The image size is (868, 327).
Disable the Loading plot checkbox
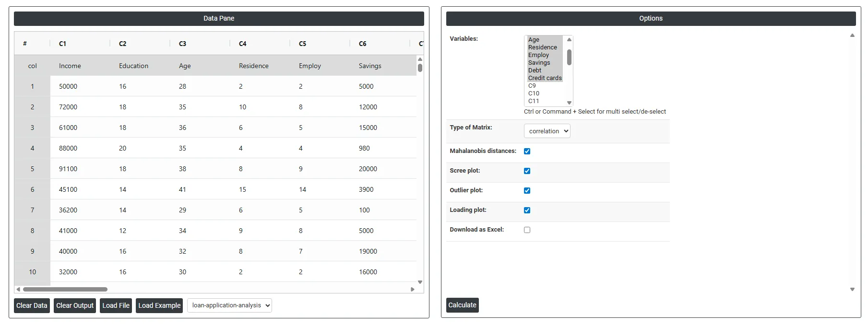point(527,210)
